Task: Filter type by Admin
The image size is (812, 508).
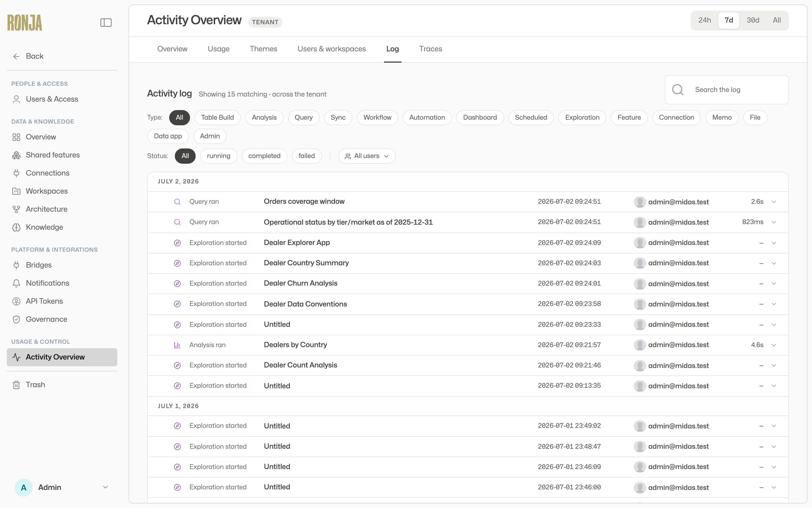Action: click(210, 136)
